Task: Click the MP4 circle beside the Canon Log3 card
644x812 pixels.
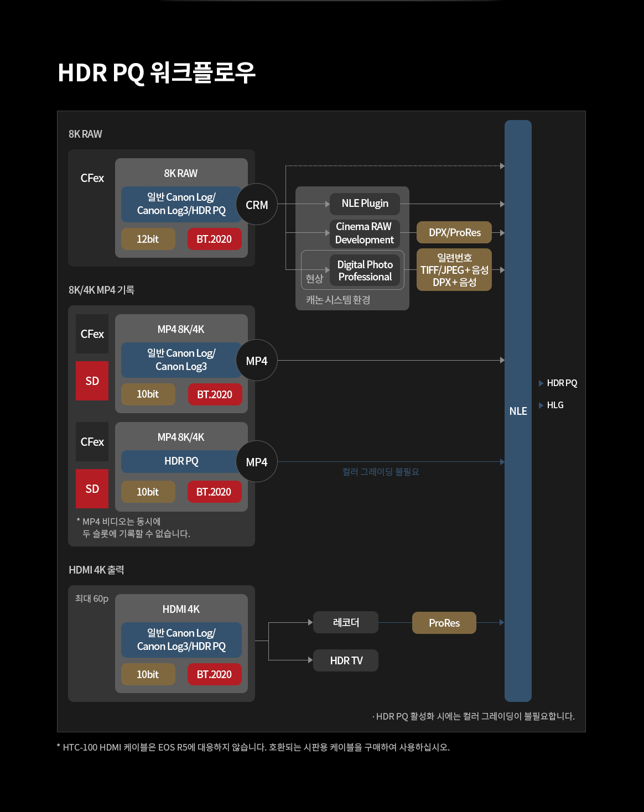Action: point(257,361)
